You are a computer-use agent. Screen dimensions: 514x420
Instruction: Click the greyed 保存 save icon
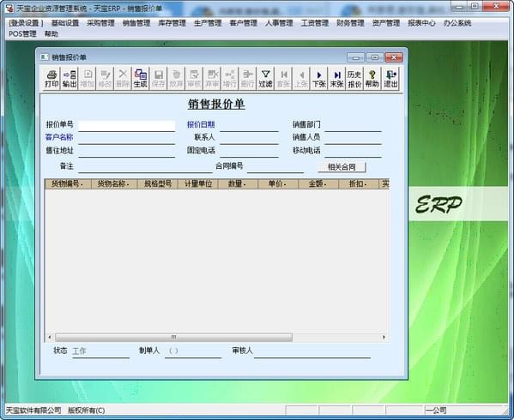click(159, 79)
